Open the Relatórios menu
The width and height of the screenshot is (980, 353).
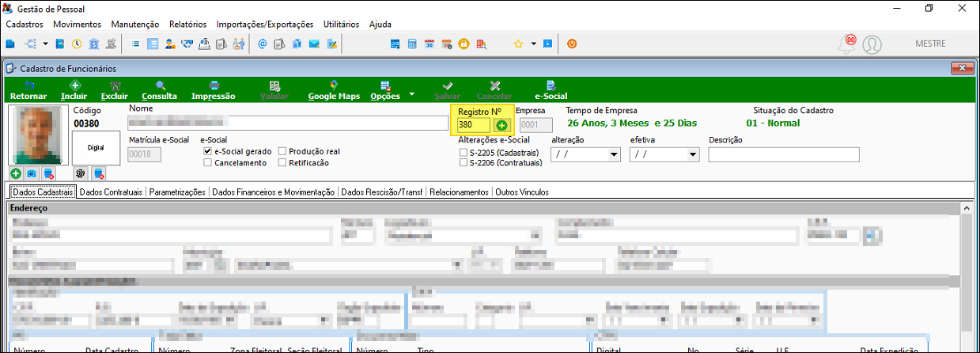point(187,25)
